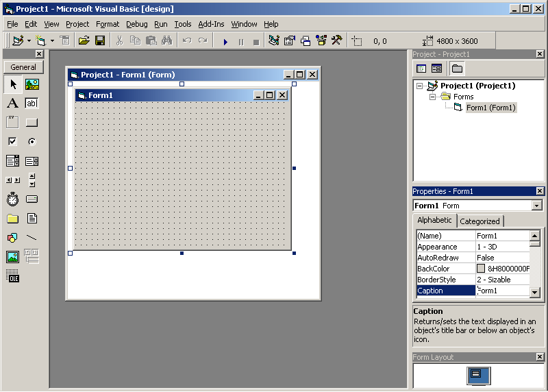Select the CommandButton control tool
Viewport: 548px width, 392px height.
click(x=32, y=123)
